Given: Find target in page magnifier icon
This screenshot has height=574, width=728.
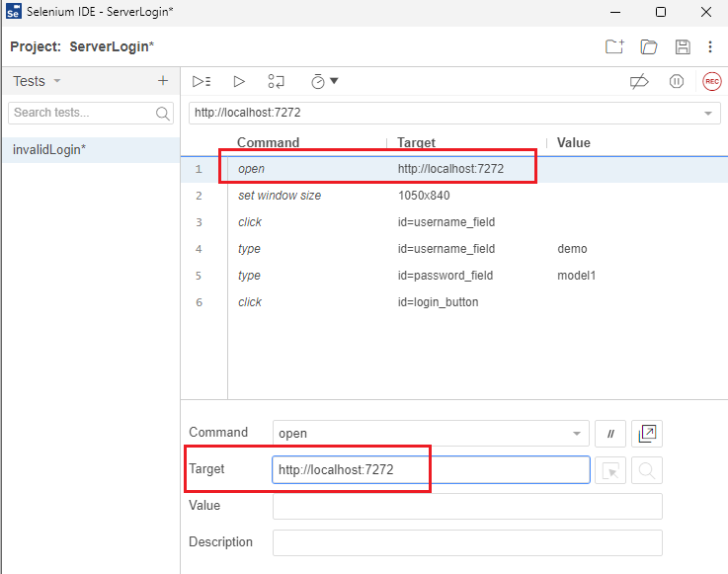Looking at the screenshot, I should click(647, 470).
